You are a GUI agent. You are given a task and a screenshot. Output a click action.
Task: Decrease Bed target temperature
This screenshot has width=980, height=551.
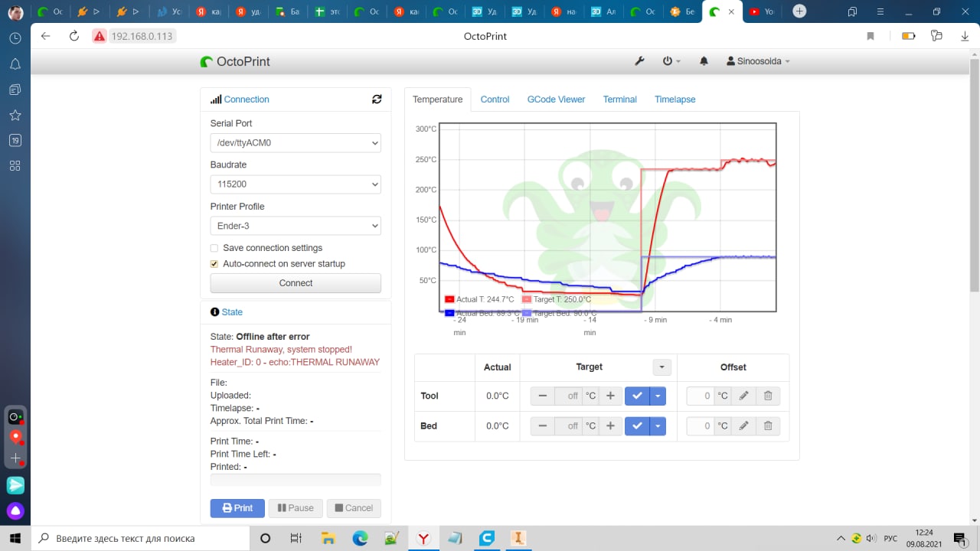click(543, 425)
